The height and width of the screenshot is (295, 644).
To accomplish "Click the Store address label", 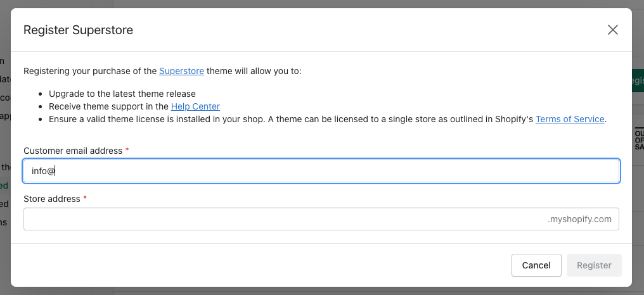I will 52,199.
